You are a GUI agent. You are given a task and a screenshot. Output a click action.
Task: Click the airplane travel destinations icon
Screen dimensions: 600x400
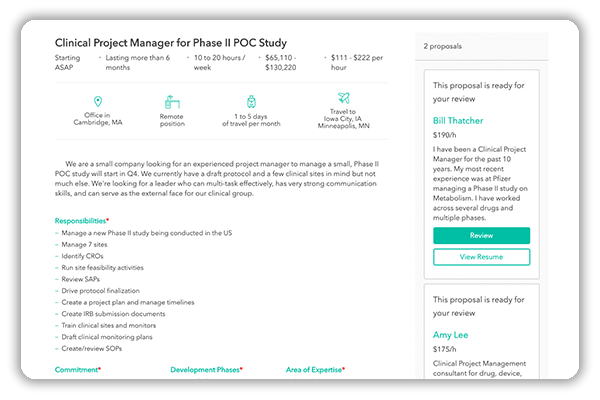pyautogui.click(x=344, y=98)
